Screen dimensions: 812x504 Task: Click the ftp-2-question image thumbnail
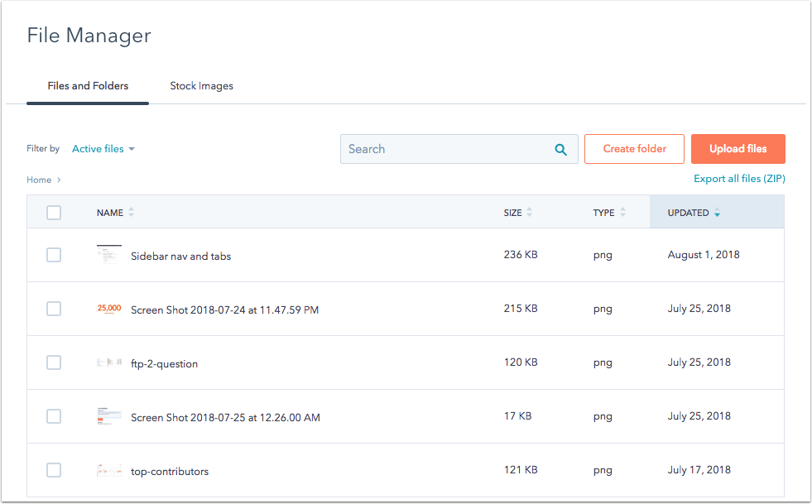pos(109,362)
